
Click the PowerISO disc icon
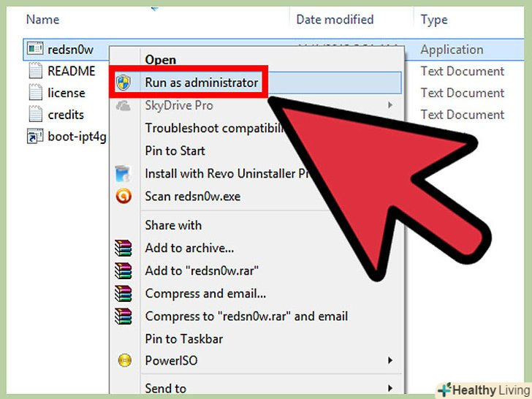click(124, 360)
